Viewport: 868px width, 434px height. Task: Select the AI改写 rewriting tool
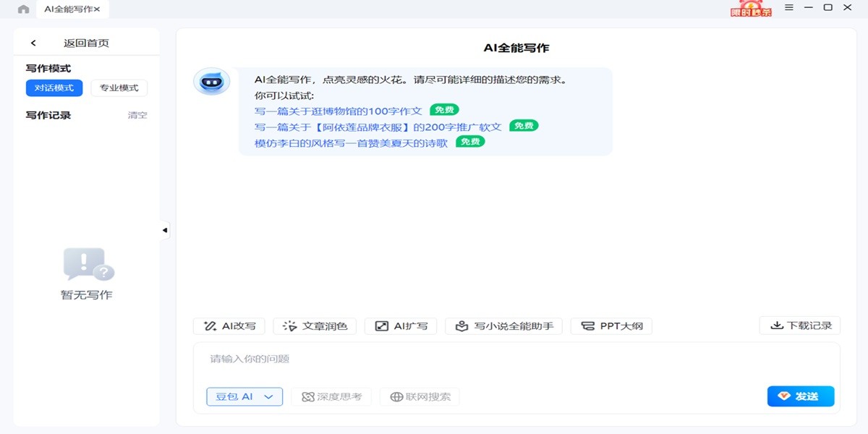228,325
